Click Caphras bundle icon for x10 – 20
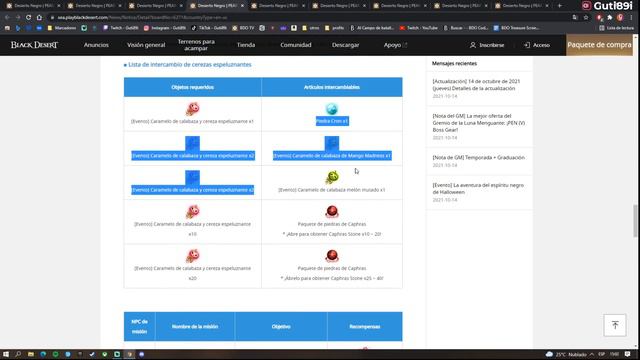 point(332,211)
